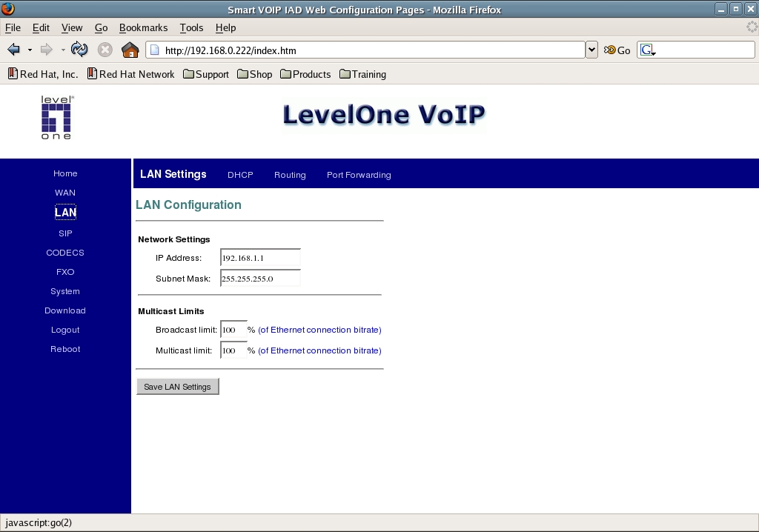Screen dimensions: 759x532
Task: Open the Bookmarks menu
Action: tap(143, 27)
